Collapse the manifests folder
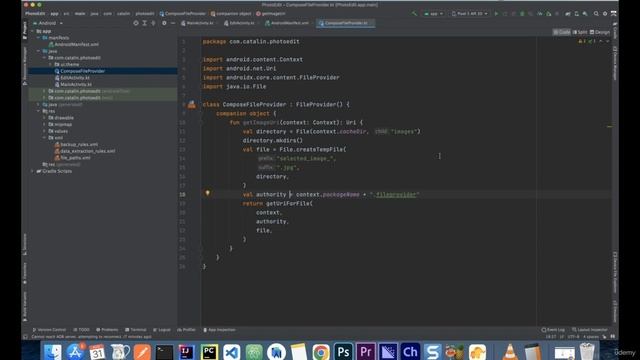The height and width of the screenshot is (360, 640). point(38,38)
